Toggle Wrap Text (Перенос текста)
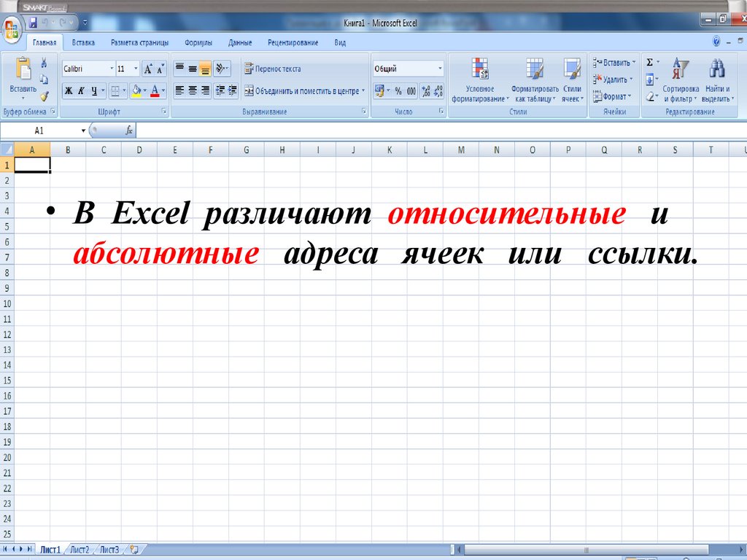The width and height of the screenshot is (747, 560). 273,69
